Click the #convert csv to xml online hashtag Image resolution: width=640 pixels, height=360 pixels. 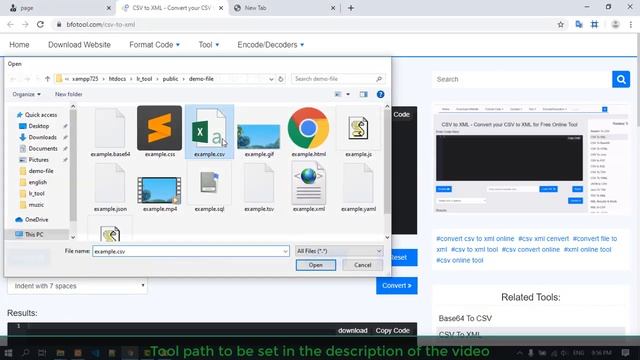point(475,239)
